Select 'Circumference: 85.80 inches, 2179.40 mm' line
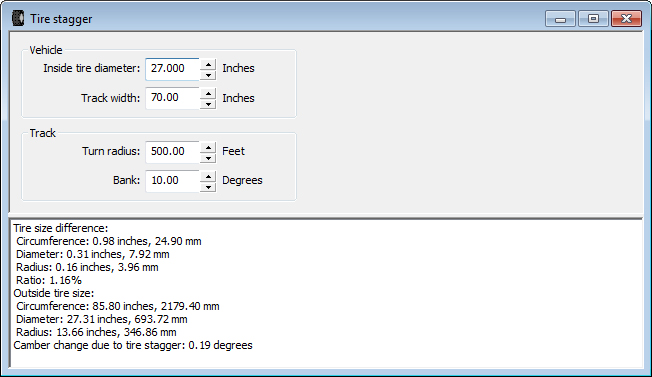The height and width of the screenshot is (377, 652). (118, 306)
